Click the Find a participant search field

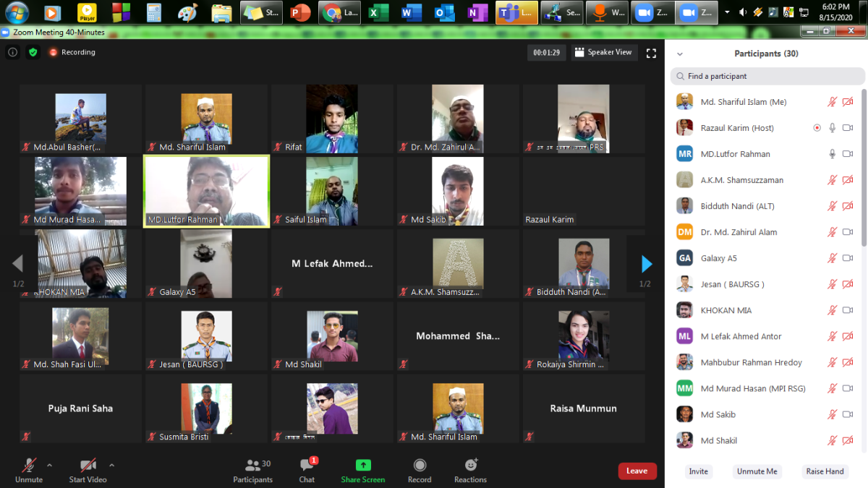point(767,76)
